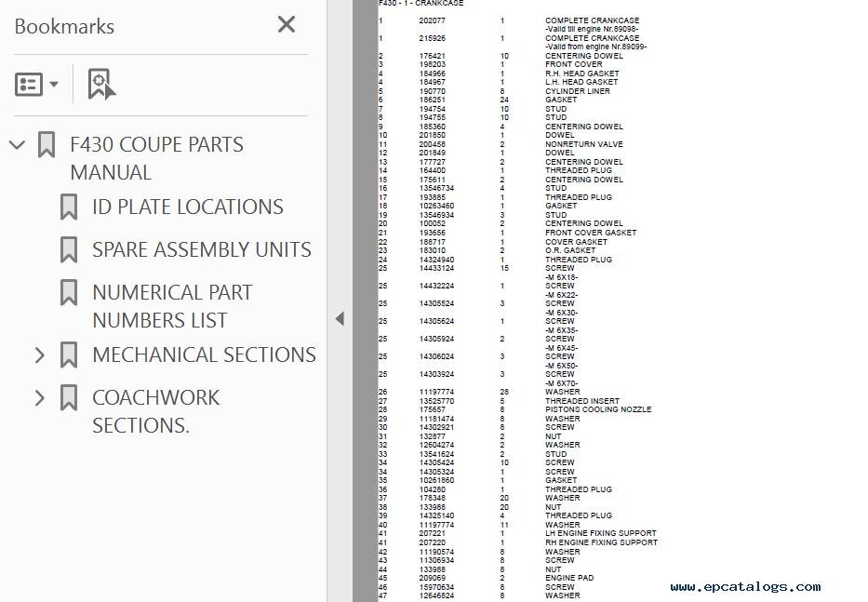The height and width of the screenshot is (602, 868).
Task: Click part number 201849
Action: [x=432, y=153]
